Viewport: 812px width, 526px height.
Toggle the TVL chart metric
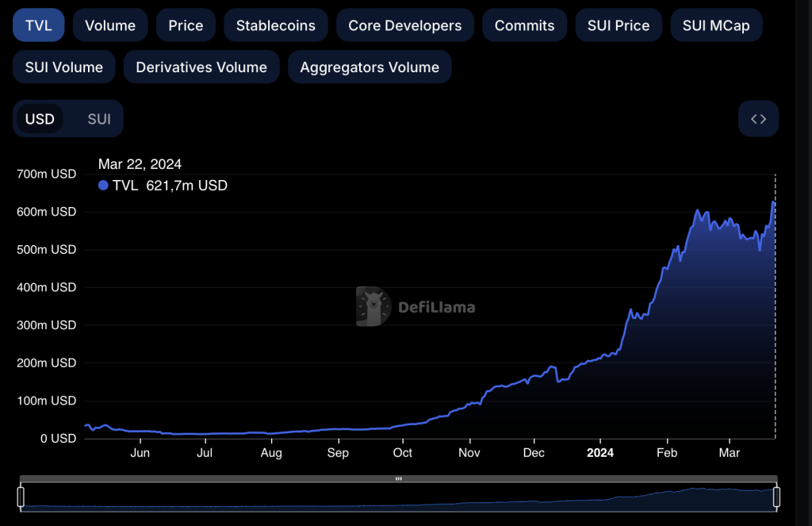(38, 25)
